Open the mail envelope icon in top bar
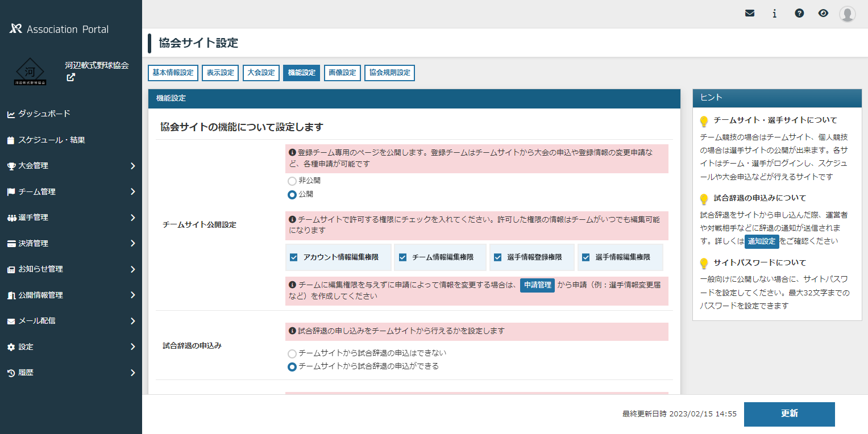The height and width of the screenshot is (434, 868). 749,12
